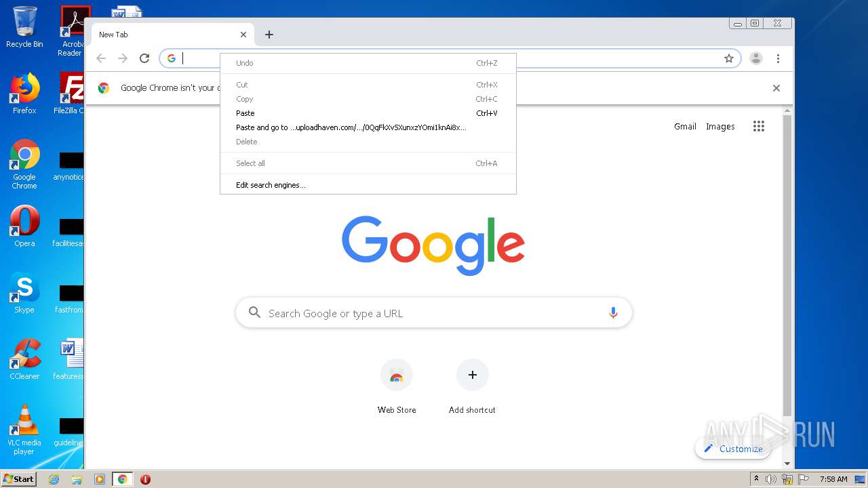
Task: Click the forward navigation arrow
Action: click(x=123, y=58)
